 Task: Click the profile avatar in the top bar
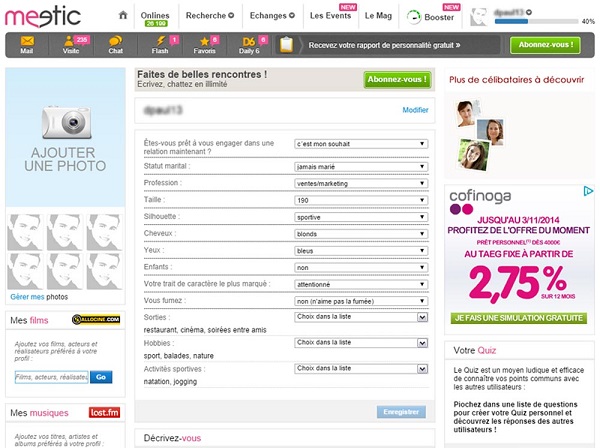pos(479,17)
